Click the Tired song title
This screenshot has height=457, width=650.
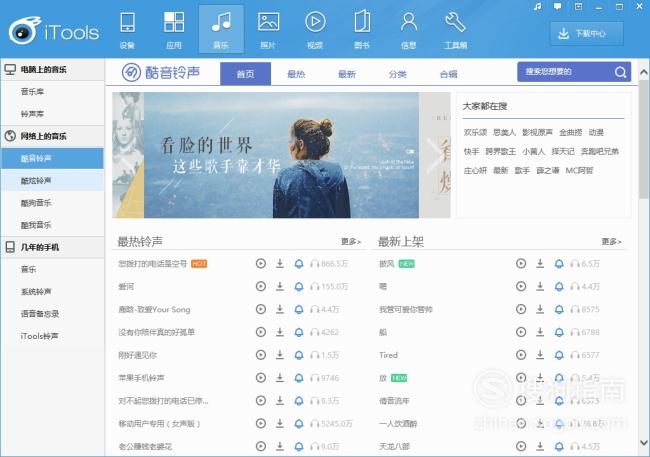(x=388, y=355)
